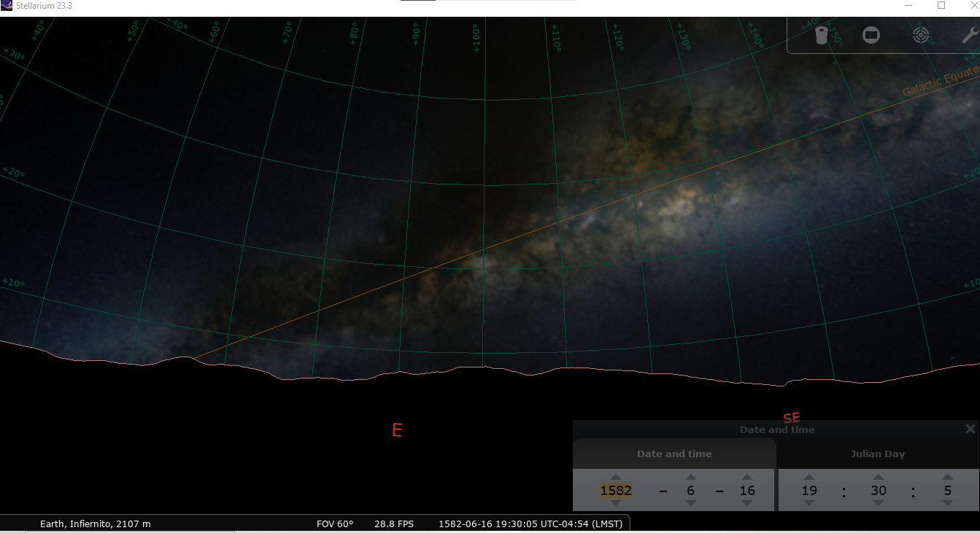Viewport: 980px width, 533px height.
Task: Decrease the month using its down arrow
Action: (x=690, y=502)
